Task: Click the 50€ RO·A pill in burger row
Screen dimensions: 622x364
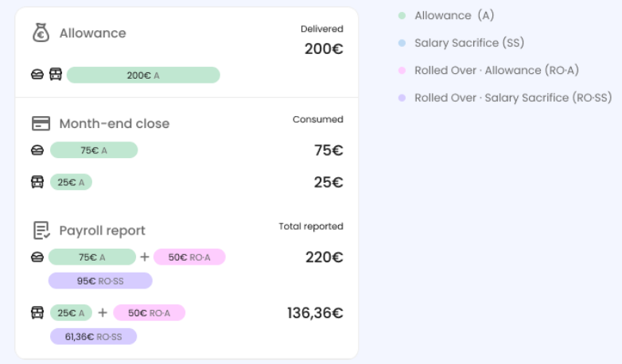Action: tap(189, 257)
